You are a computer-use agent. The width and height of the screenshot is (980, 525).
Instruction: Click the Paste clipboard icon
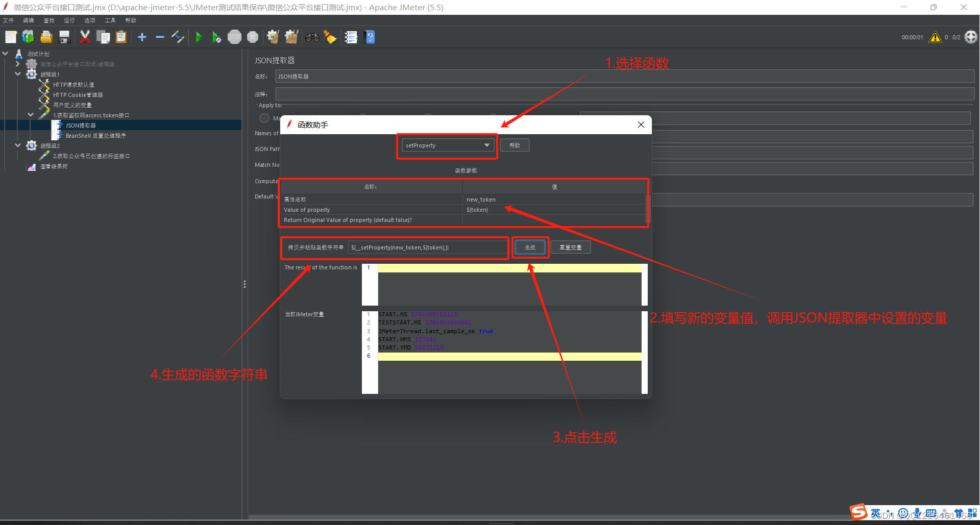point(121,37)
